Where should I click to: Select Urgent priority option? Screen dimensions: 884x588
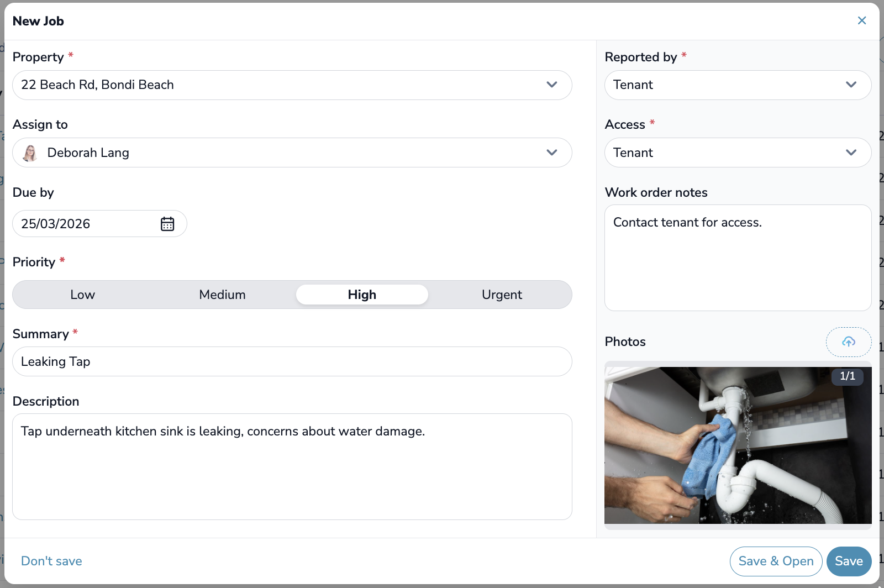pos(501,295)
